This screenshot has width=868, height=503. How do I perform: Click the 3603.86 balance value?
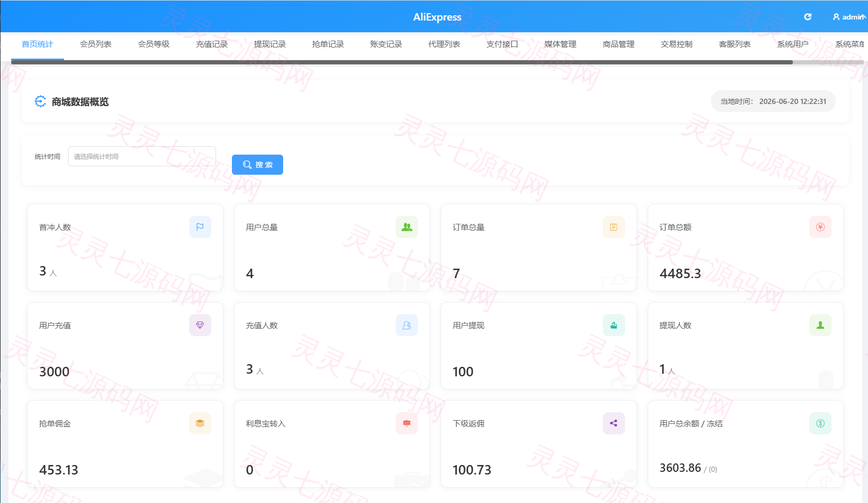pos(680,468)
